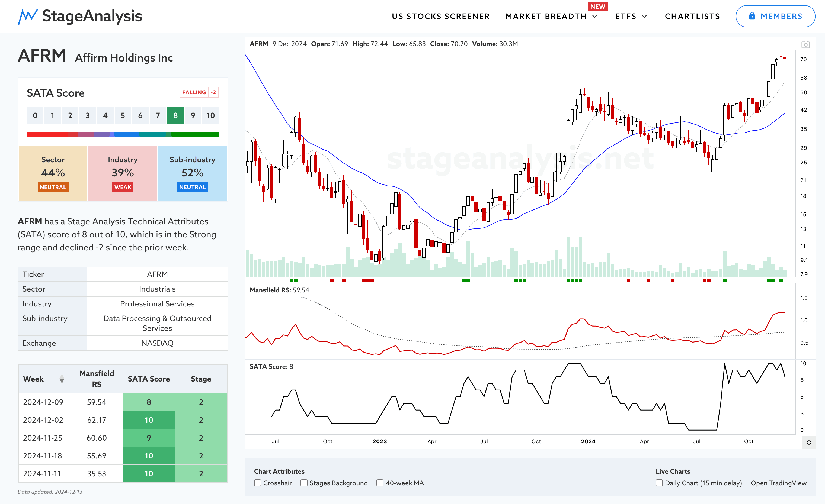Click SATA score box number 8
The image size is (825, 504).
pos(175,115)
